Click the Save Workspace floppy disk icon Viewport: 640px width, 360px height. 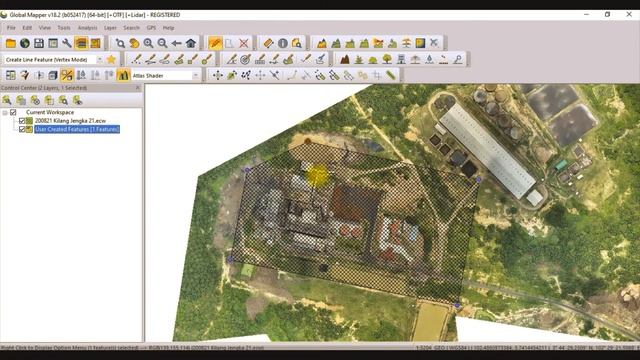39,43
